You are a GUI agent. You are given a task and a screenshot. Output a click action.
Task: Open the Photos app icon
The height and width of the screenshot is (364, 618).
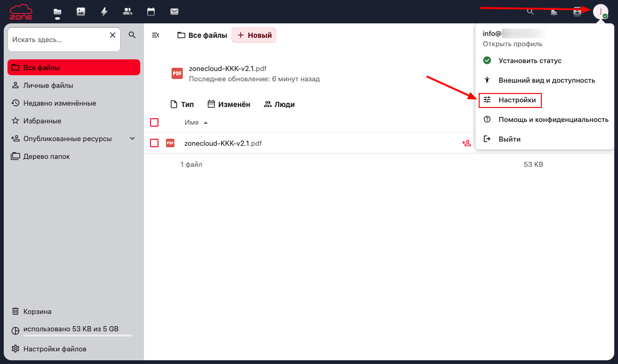(x=81, y=12)
